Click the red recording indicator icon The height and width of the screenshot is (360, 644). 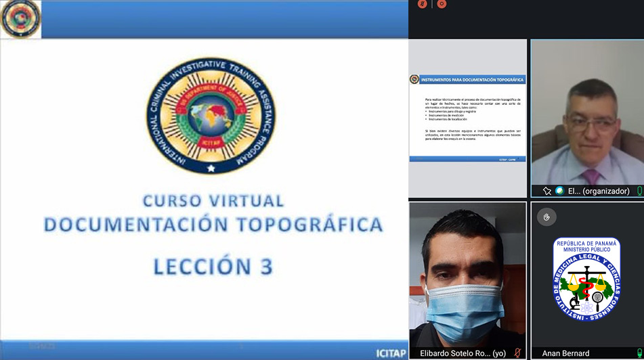[442, 3]
